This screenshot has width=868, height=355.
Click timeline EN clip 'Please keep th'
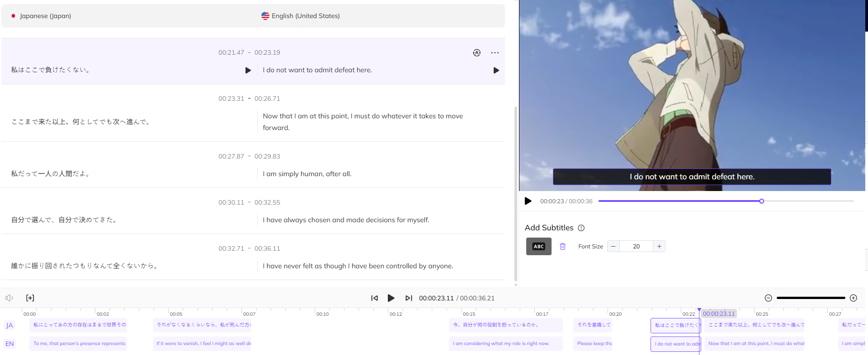pos(593,344)
